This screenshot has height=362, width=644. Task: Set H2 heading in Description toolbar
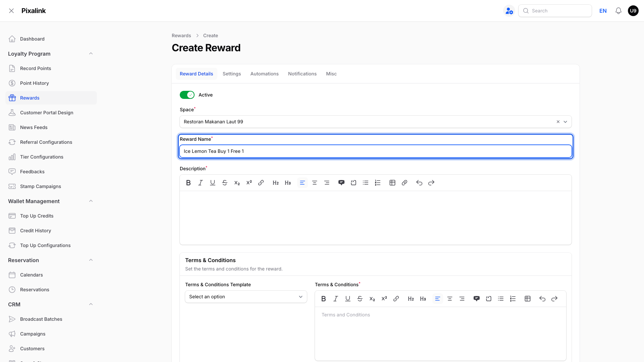[276, 183]
